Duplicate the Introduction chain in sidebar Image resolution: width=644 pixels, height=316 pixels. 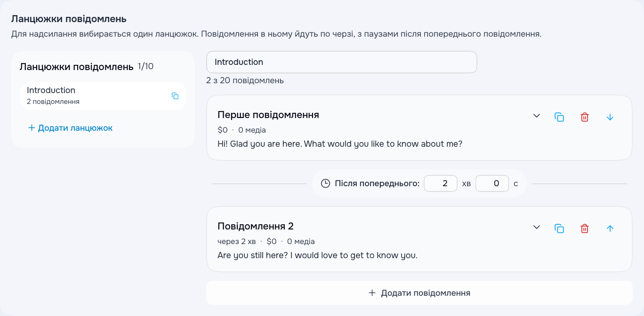pyautogui.click(x=175, y=96)
